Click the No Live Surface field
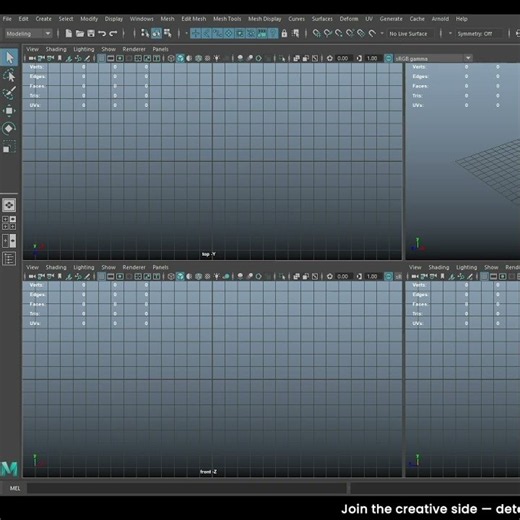This screenshot has height=520, width=520. (410, 34)
